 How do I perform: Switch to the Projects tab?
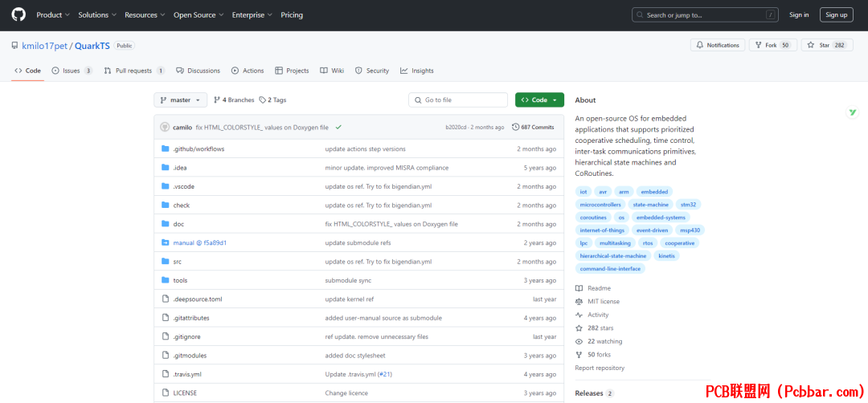point(292,71)
